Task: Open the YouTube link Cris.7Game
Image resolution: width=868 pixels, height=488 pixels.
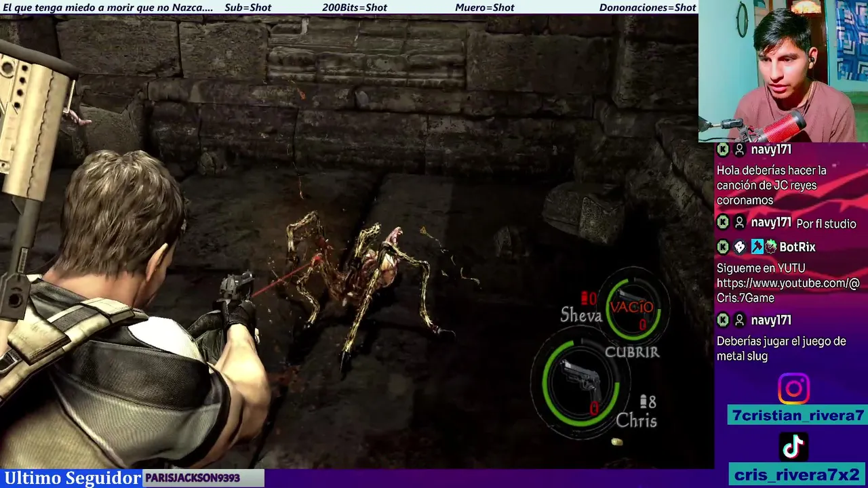Action: [x=788, y=290]
